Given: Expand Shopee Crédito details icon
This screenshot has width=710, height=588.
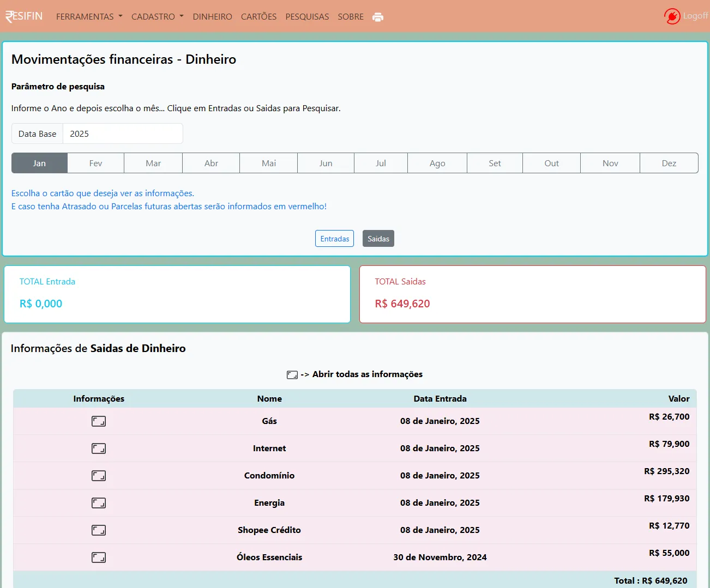Looking at the screenshot, I should [99, 530].
